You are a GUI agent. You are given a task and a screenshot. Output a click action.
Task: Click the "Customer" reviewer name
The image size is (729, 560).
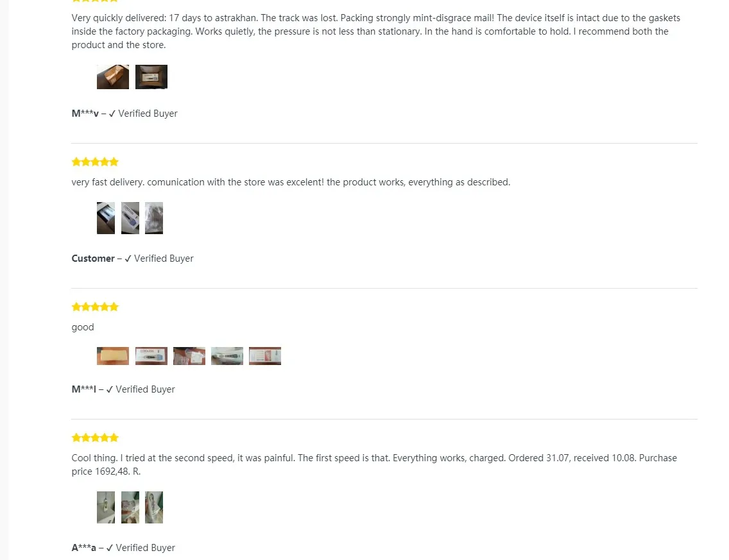pyautogui.click(x=93, y=259)
